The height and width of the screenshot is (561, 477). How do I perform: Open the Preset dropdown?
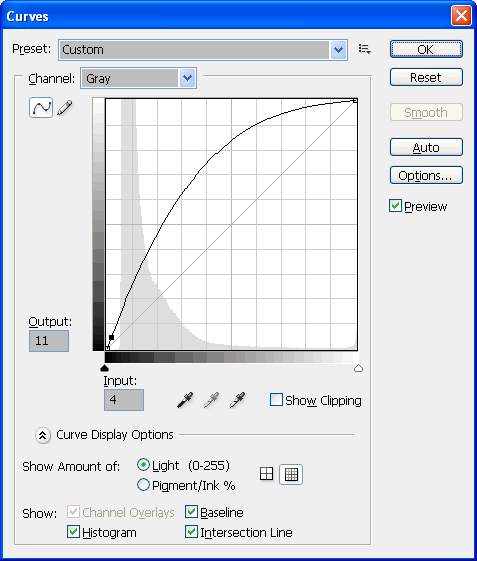pos(203,50)
